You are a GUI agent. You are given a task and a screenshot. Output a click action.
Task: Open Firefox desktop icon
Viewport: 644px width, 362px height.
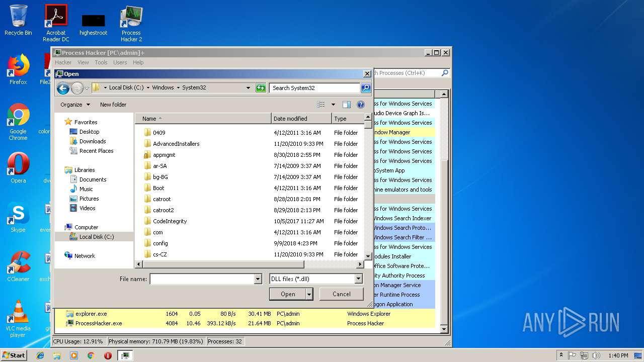tap(18, 69)
